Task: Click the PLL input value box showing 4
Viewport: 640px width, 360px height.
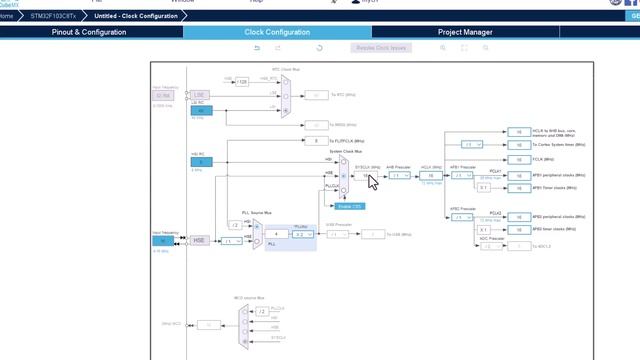Action: click(x=276, y=234)
